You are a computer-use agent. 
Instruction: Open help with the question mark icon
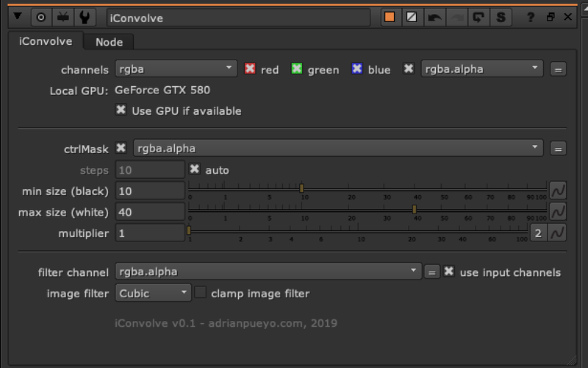[530, 17]
